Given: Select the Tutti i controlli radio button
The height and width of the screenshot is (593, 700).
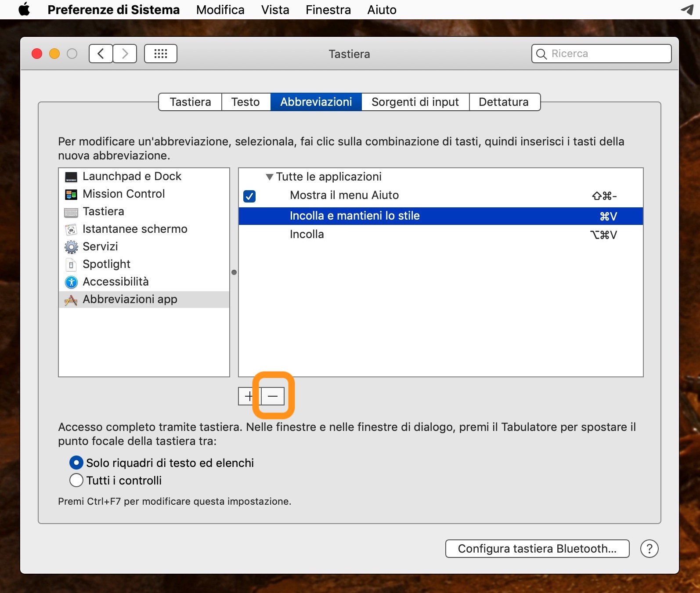Looking at the screenshot, I should pyautogui.click(x=76, y=480).
